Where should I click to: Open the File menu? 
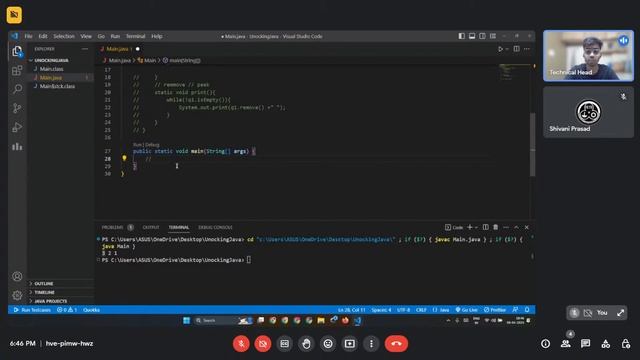(28, 36)
